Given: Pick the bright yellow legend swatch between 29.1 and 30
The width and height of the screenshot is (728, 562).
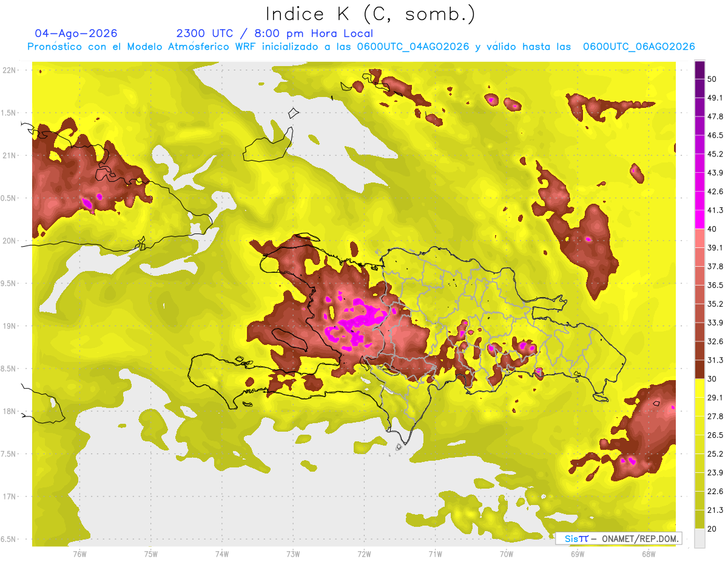Looking at the screenshot, I should [699, 388].
